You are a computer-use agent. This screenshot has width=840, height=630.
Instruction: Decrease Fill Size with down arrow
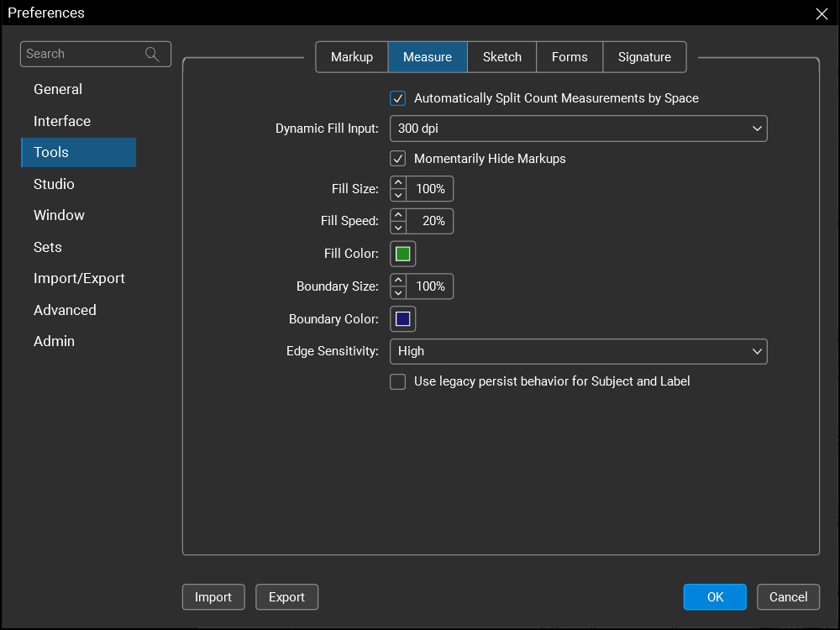(398, 195)
